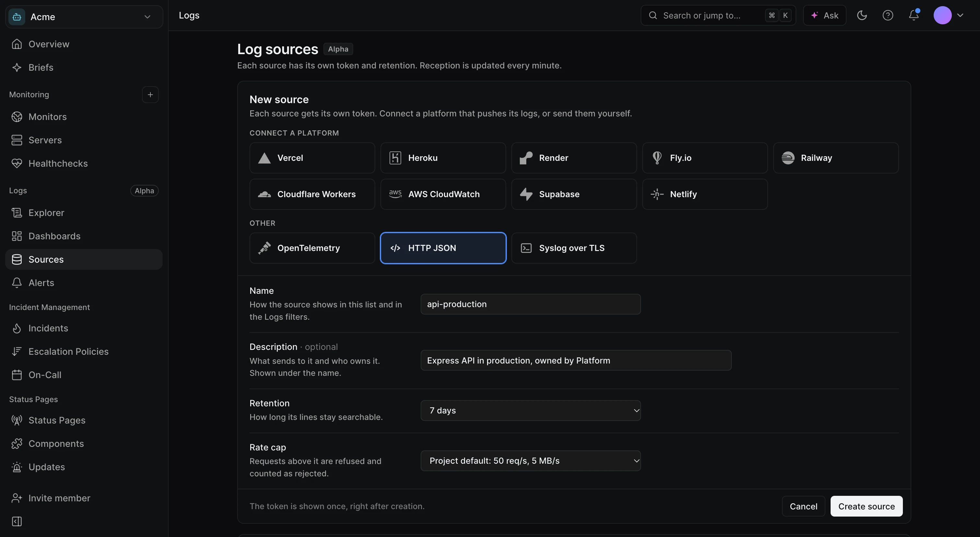Open Servers page
This screenshot has width=980, height=537.
(84, 140)
